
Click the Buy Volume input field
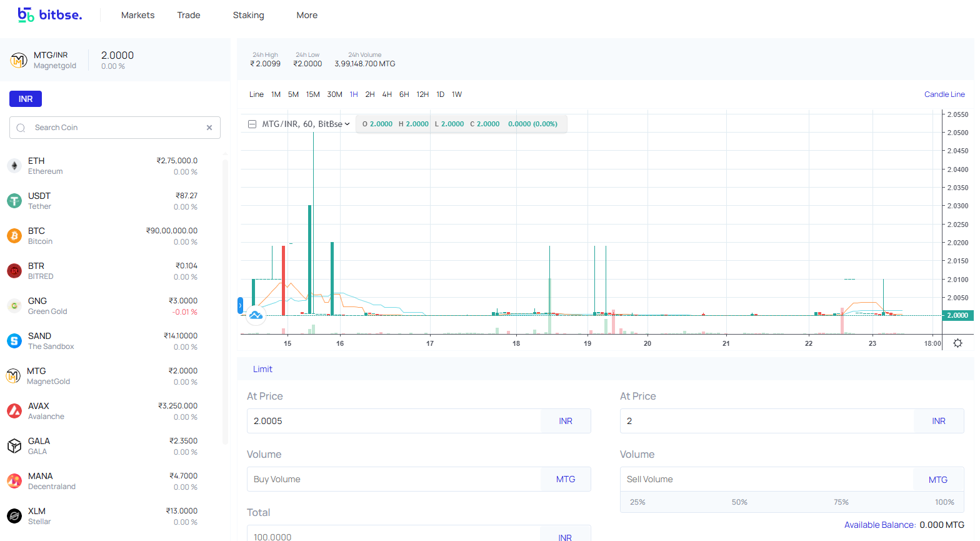[394, 479]
